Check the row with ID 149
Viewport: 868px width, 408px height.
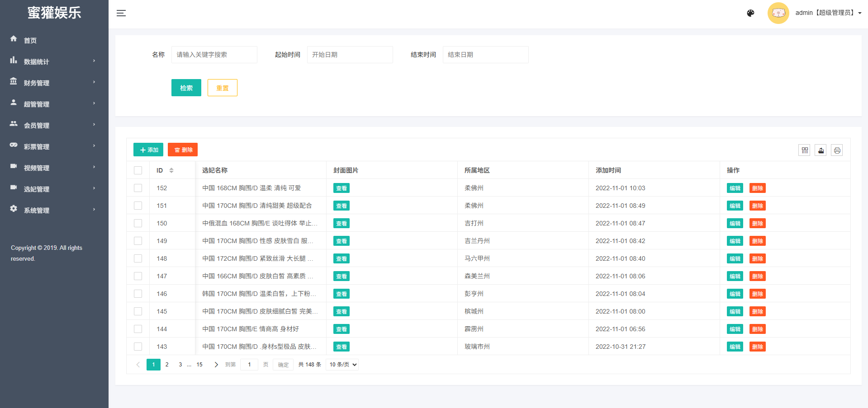coord(138,241)
